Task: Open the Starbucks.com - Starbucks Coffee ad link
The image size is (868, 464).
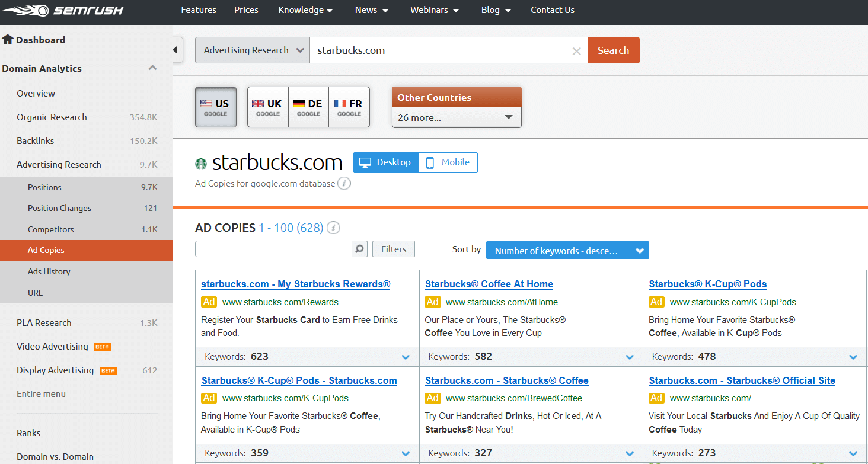Action: tap(507, 380)
